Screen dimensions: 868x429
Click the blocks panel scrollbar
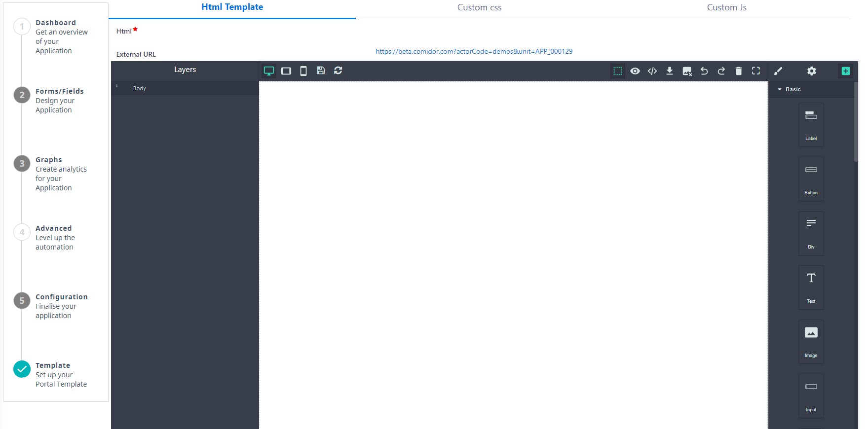pyautogui.click(x=856, y=121)
